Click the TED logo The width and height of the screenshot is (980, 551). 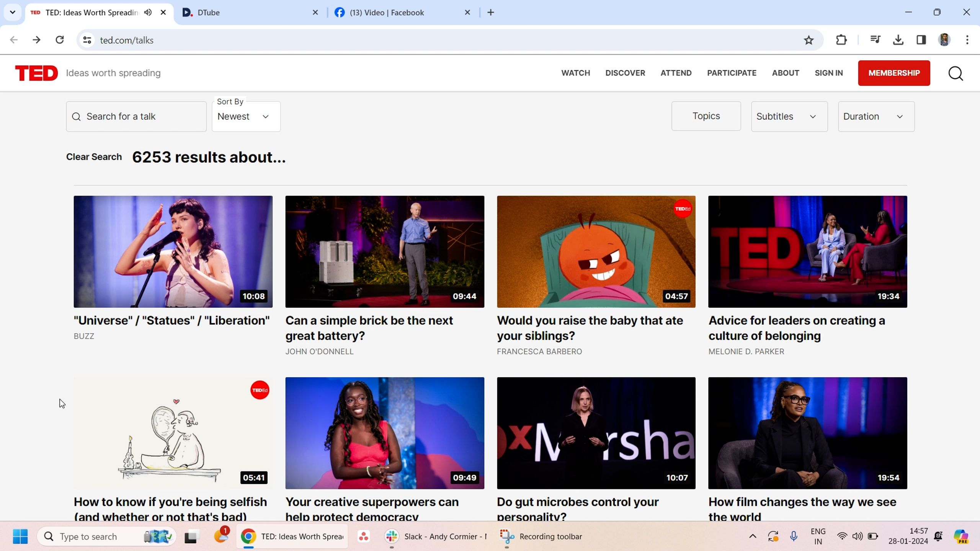coord(36,73)
